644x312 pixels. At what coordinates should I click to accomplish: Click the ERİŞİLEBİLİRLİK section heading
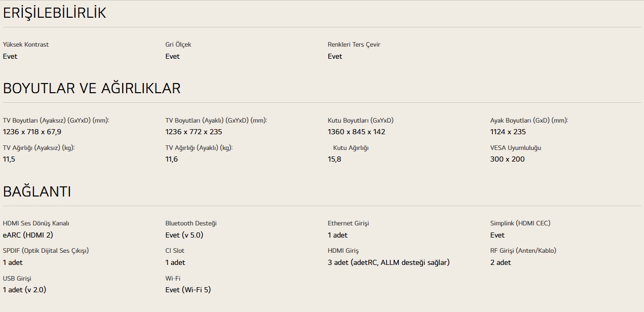point(55,13)
